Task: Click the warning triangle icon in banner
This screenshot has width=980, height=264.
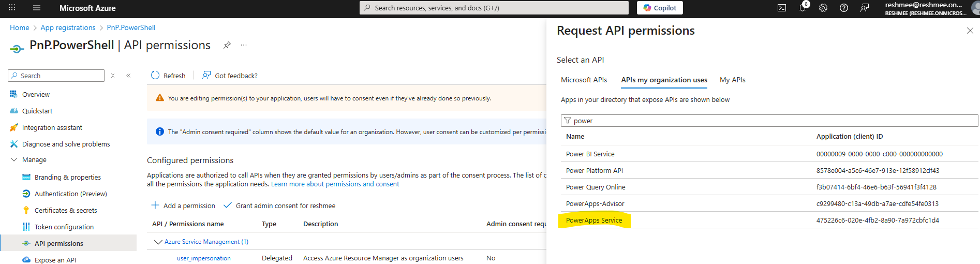Action: click(x=160, y=98)
